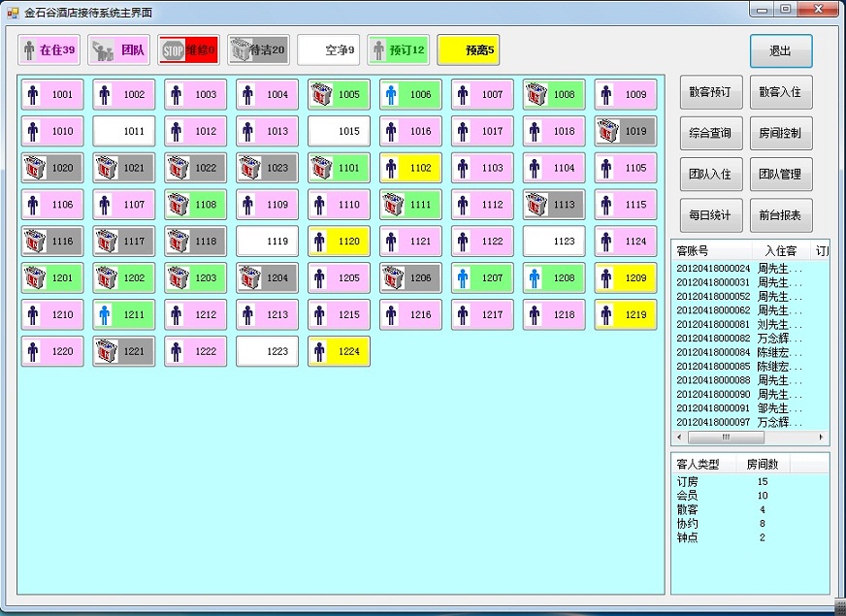Image resolution: width=846 pixels, height=616 pixels.
Task: Select dirty room 1113 bucket icon
Action: [x=537, y=205]
